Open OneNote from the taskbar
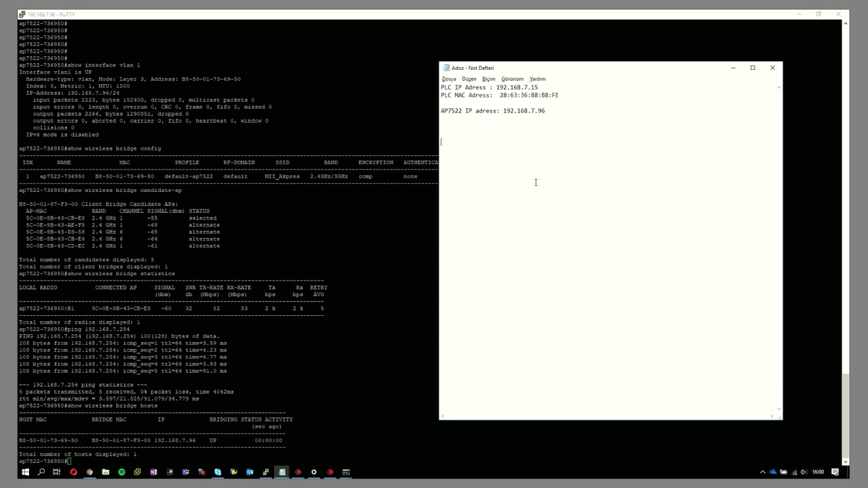The height and width of the screenshot is (488, 868). pyautogui.click(x=153, y=472)
